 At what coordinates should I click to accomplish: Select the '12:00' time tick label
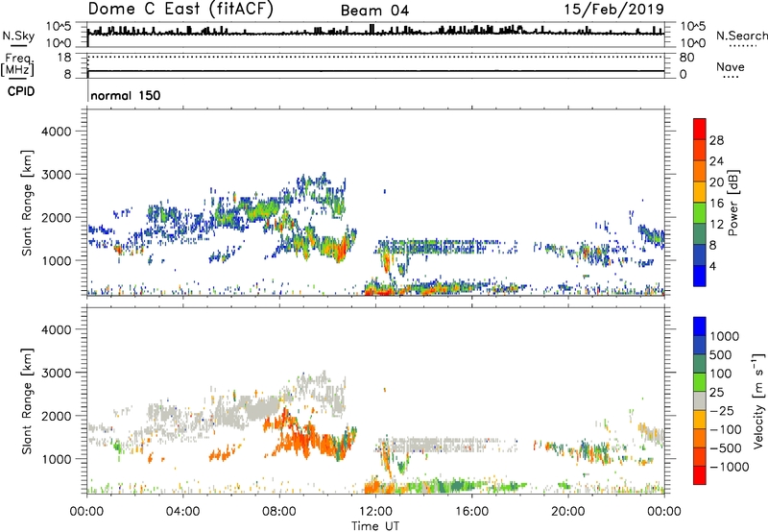[x=375, y=512]
